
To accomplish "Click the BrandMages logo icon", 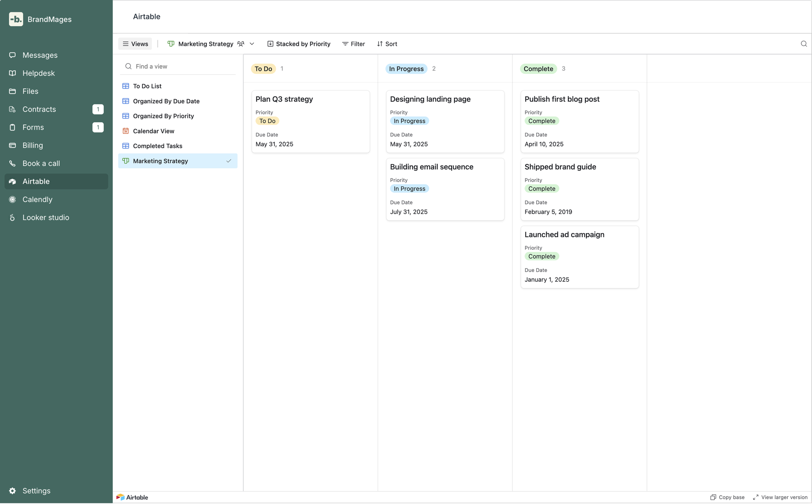I will 16,19.
